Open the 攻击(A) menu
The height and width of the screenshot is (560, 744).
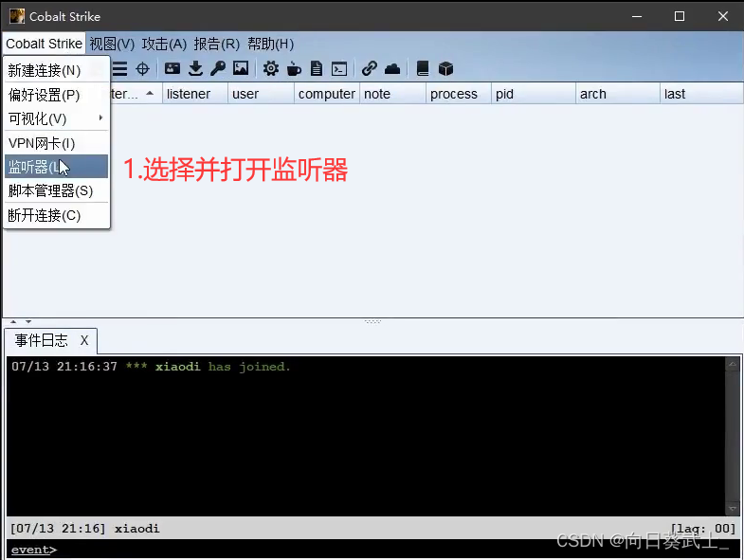tap(164, 44)
